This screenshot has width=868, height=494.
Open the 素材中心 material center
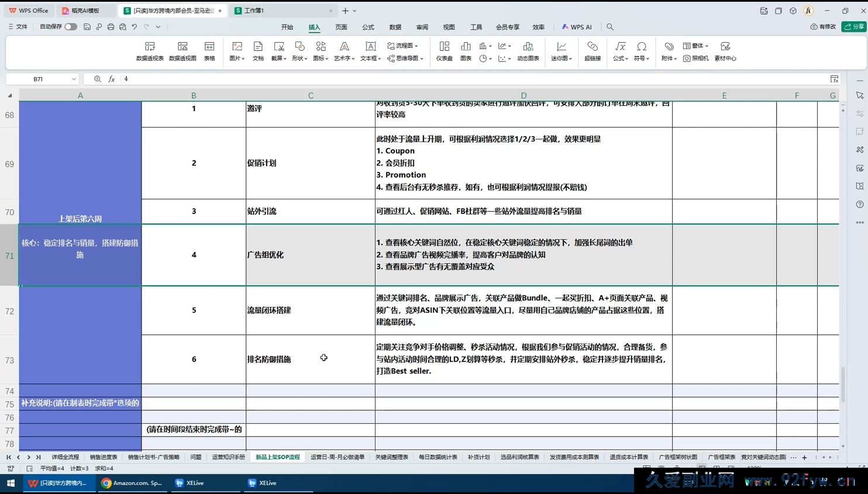click(x=725, y=51)
